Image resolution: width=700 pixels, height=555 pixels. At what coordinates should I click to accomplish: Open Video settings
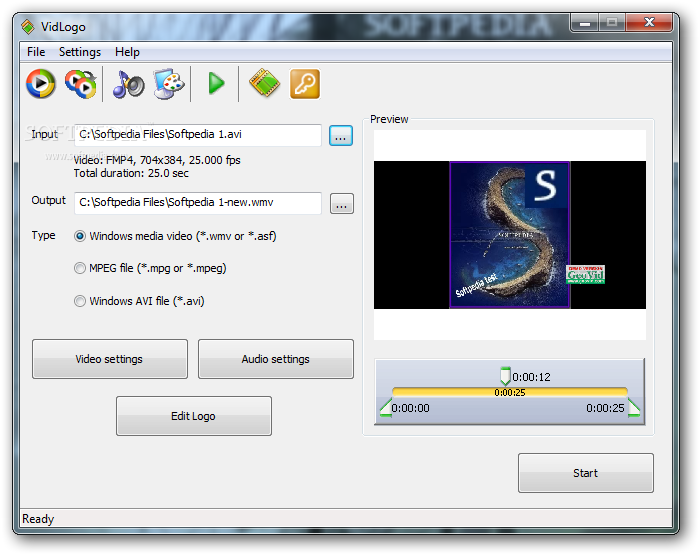coord(110,359)
